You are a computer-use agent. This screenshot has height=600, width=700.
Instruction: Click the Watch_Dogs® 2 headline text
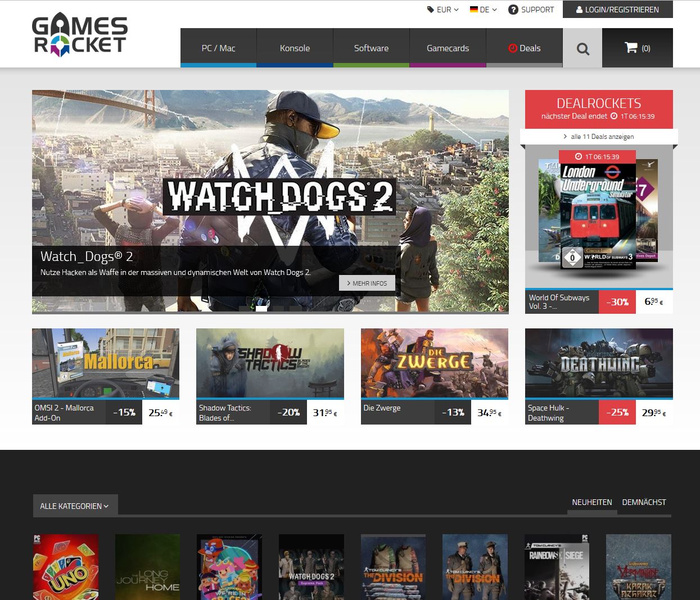click(87, 256)
